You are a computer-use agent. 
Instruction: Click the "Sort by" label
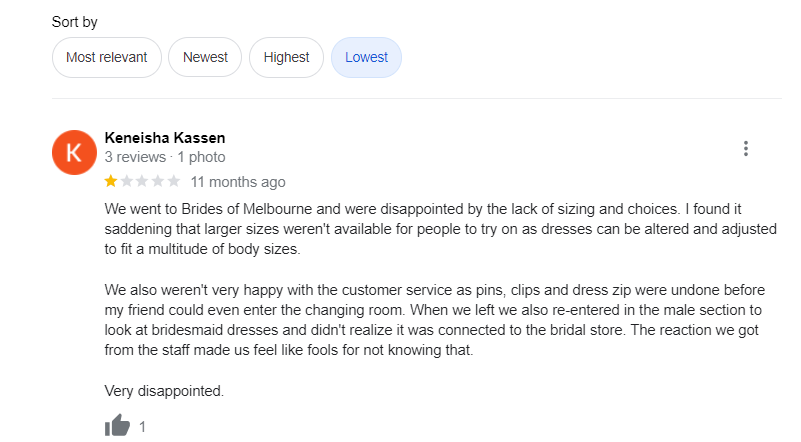click(75, 22)
